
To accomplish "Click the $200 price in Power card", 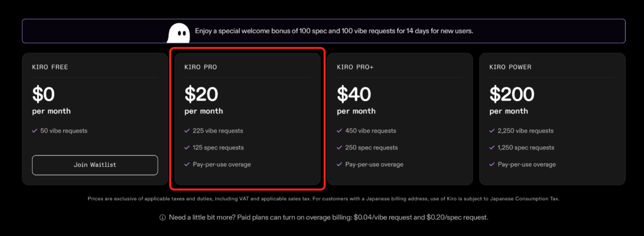I will (512, 95).
